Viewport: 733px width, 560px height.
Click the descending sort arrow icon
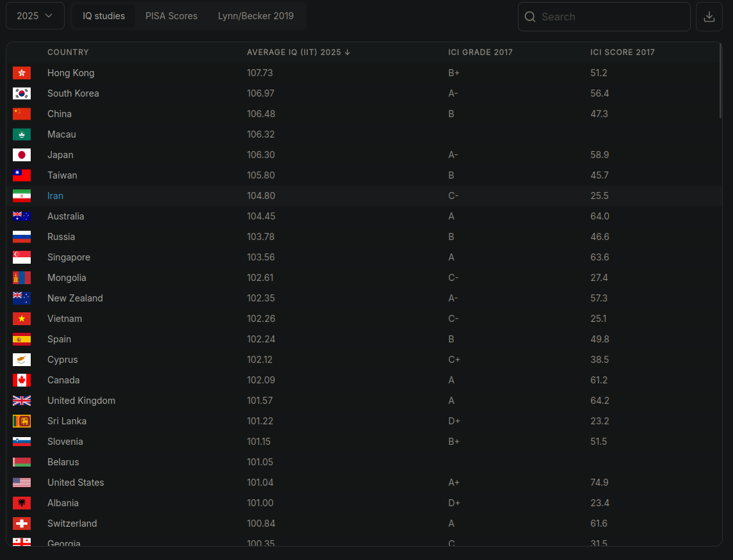pos(348,52)
